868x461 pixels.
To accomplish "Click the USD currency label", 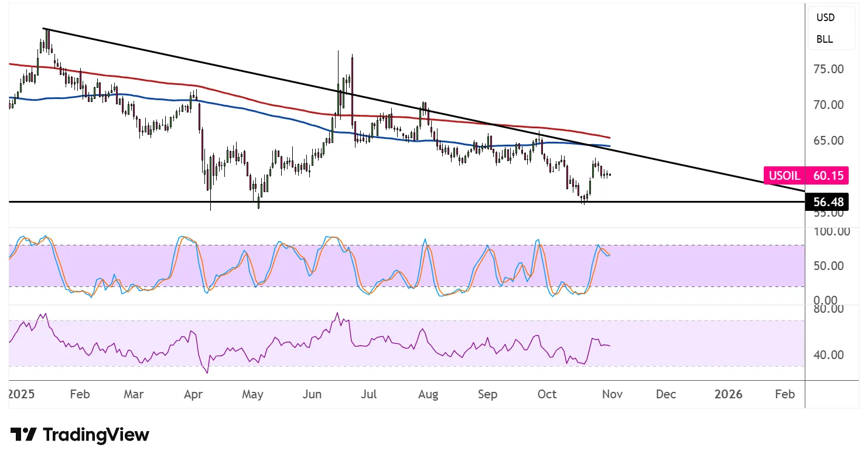I will click(825, 18).
